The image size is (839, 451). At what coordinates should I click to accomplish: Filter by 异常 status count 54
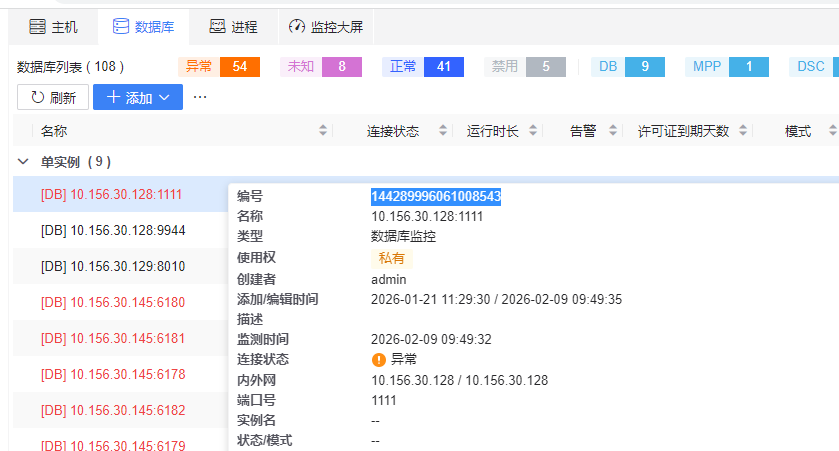click(x=219, y=67)
